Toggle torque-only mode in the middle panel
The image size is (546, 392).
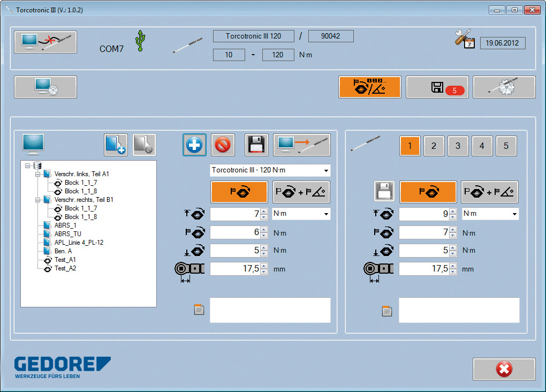click(x=239, y=192)
